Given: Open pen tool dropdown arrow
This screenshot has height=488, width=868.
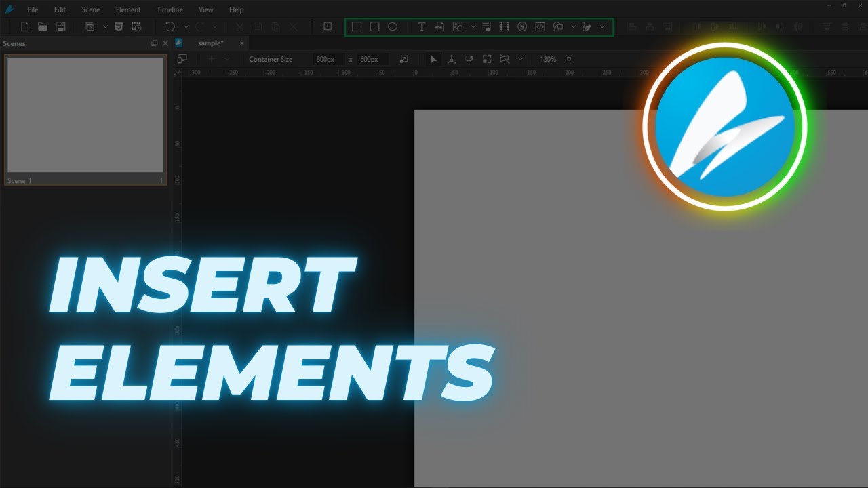Looking at the screenshot, I should click(x=602, y=27).
